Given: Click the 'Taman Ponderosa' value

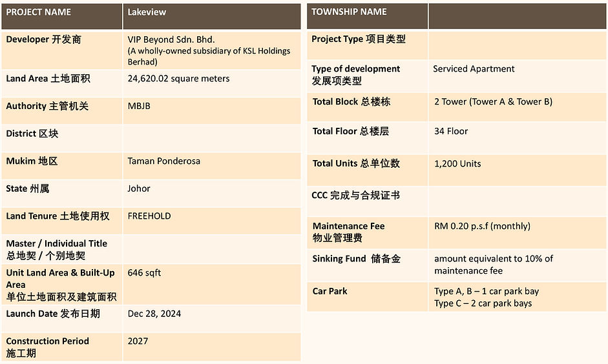Looking at the screenshot, I should click(163, 161).
